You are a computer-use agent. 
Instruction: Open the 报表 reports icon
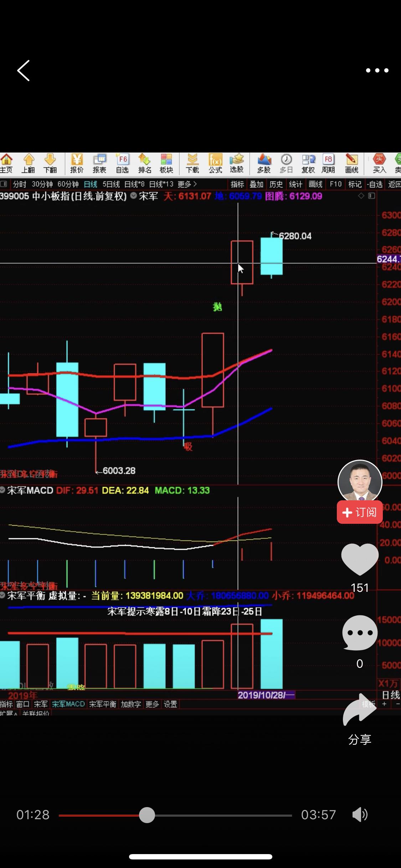pyautogui.click(x=99, y=164)
